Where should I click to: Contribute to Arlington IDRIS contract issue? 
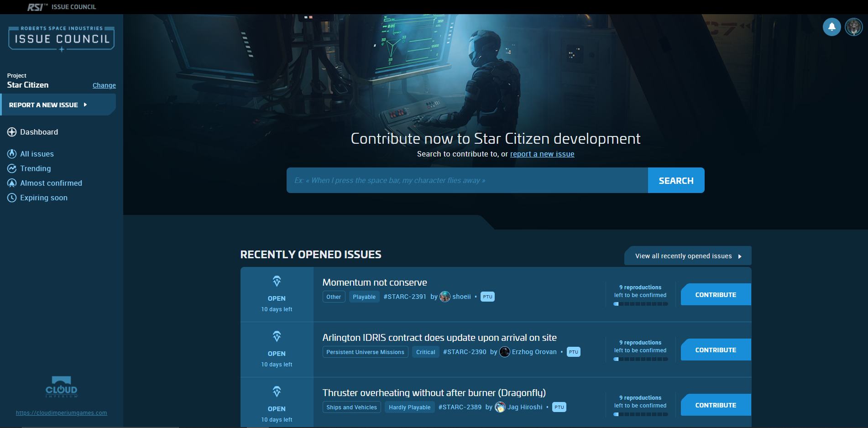click(716, 350)
